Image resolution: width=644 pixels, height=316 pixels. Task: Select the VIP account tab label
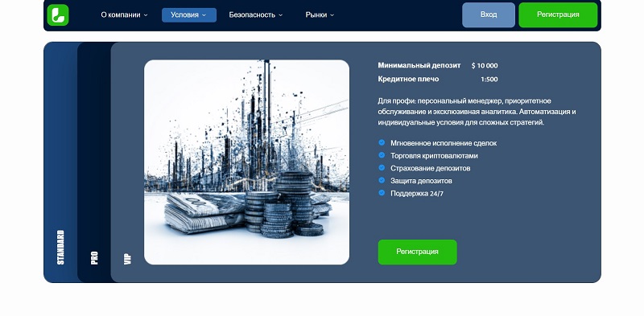(x=128, y=259)
